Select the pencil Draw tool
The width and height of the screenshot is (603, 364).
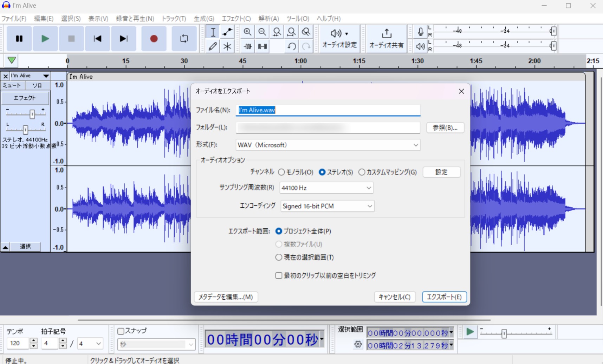tap(213, 46)
